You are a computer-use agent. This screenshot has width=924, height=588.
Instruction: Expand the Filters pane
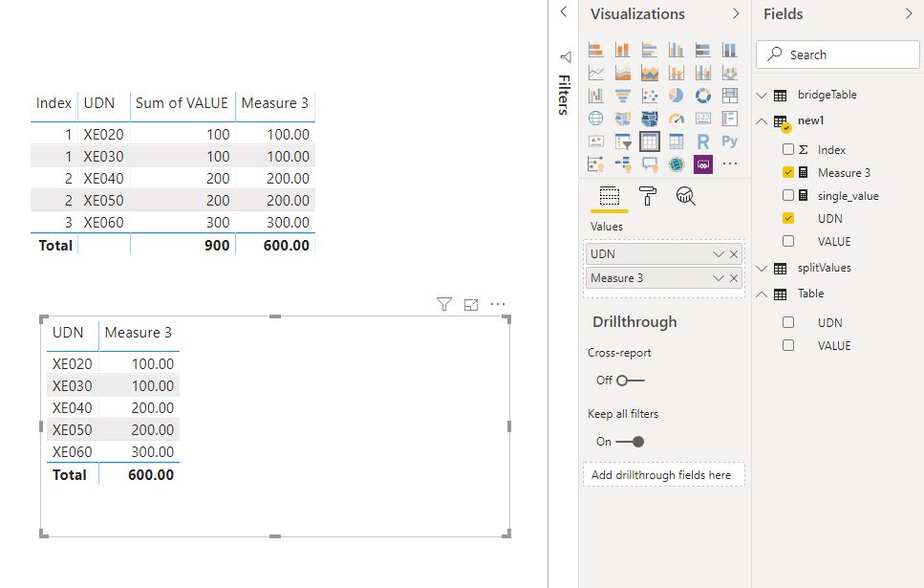click(x=564, y=11)
